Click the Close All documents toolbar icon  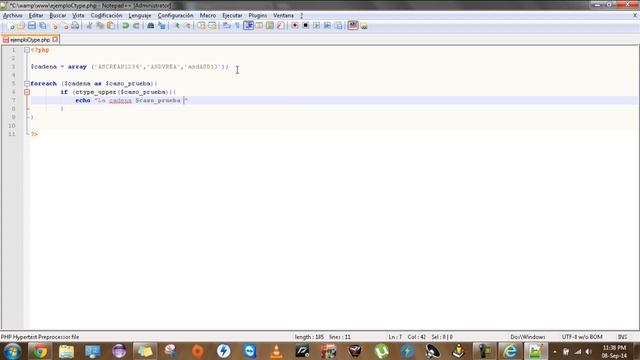(66, 26)
